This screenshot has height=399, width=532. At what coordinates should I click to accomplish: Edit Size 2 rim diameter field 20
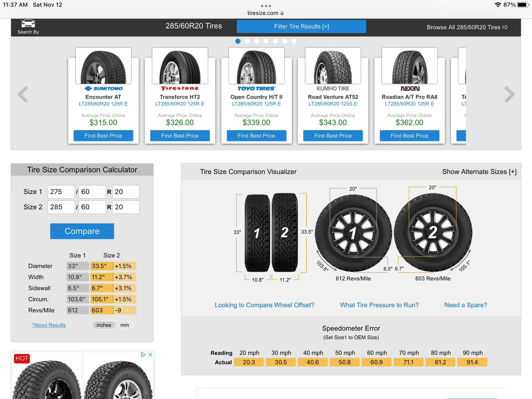click(126, 207)
